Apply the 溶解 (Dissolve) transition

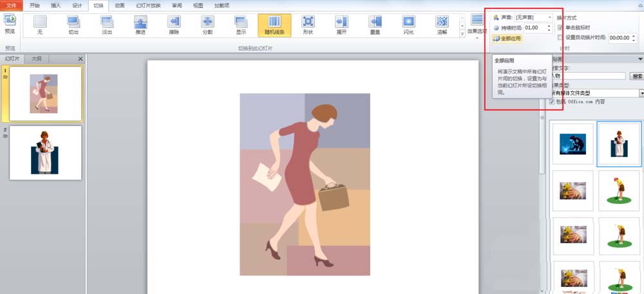pyautogui.click(x=442, y=25)
